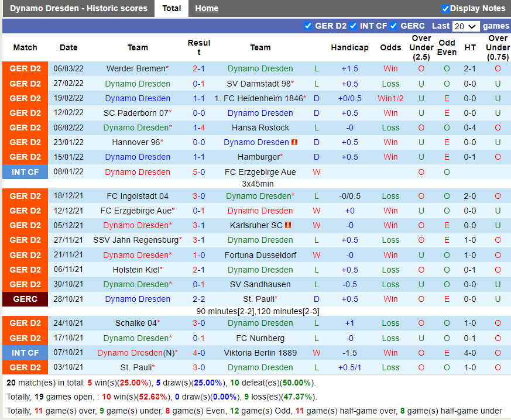Uncheck the GER D2 league filter
The image size is (511, 420).
(308, 26)
